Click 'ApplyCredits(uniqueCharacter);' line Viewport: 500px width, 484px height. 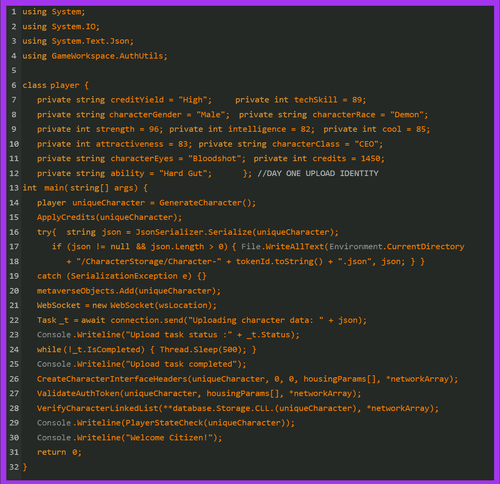(x=109, y=217)
